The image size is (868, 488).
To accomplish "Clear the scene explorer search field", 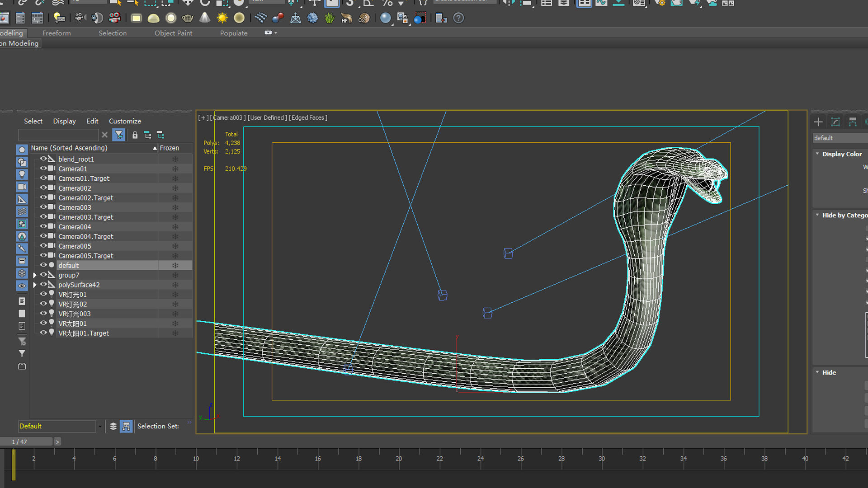I will coord(104,135).
